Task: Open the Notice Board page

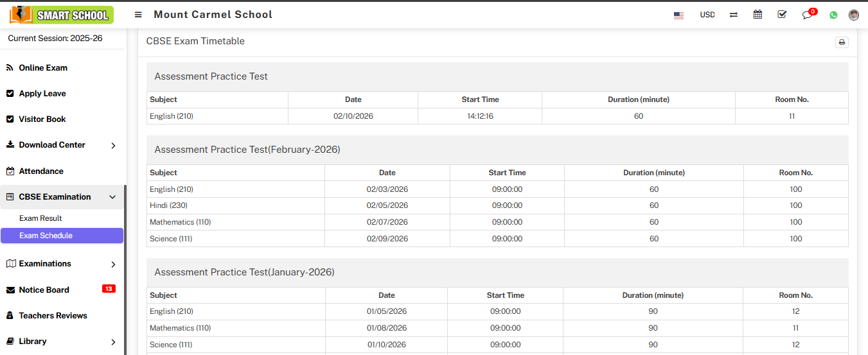Action: pyautogui.click(x=44, y=290)
